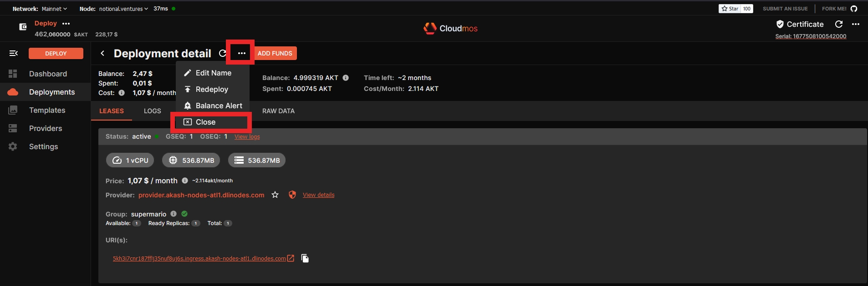Open the provider.akash-nodes-atl1.dlinodes.com link

(201, 195)
